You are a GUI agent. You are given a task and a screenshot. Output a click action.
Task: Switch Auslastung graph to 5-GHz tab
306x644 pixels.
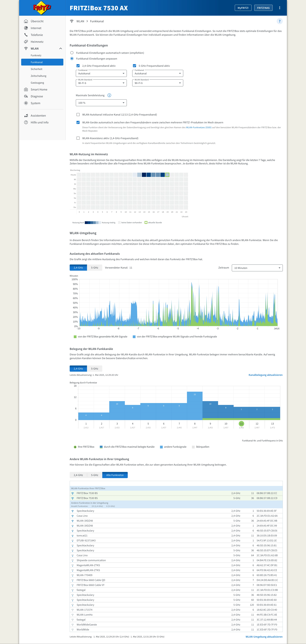tap(95, 267)
